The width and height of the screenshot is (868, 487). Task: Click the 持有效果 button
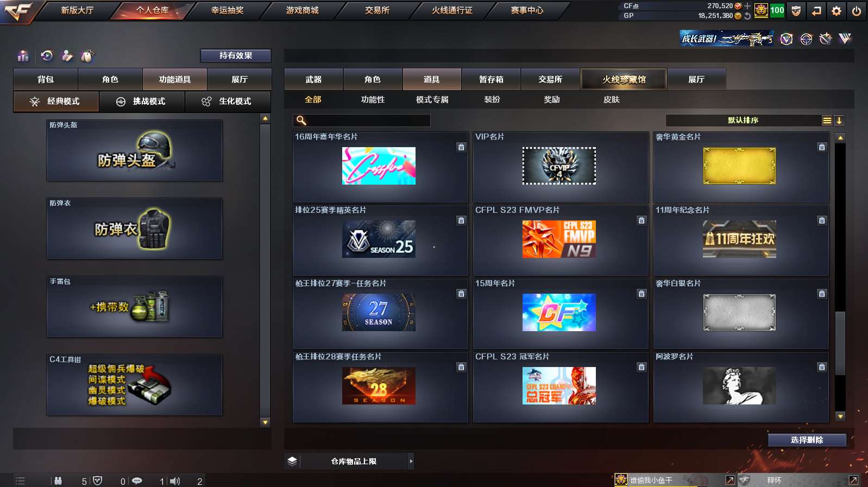coord(236,55)
